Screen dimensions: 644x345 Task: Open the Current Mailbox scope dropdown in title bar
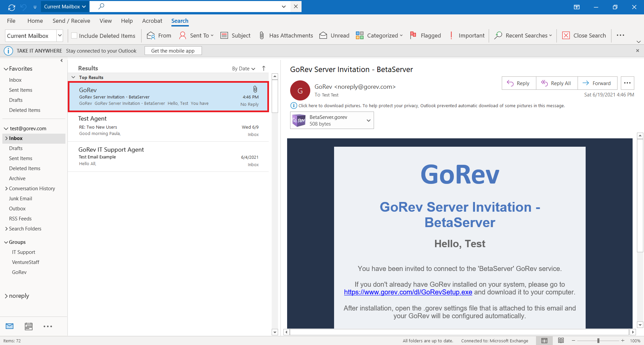tap(65, 7)
